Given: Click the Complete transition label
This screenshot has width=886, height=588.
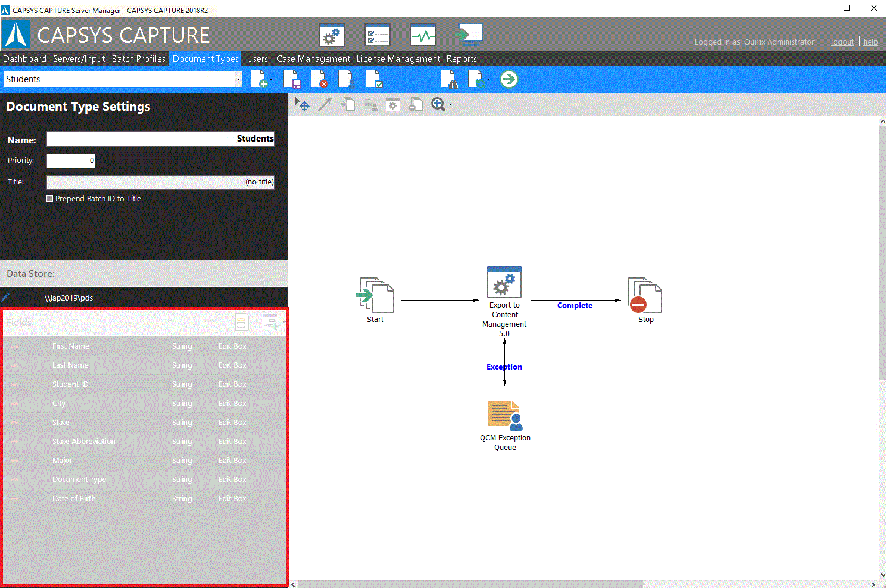Looking at the screenshot, I should click(x=575, y=305).
